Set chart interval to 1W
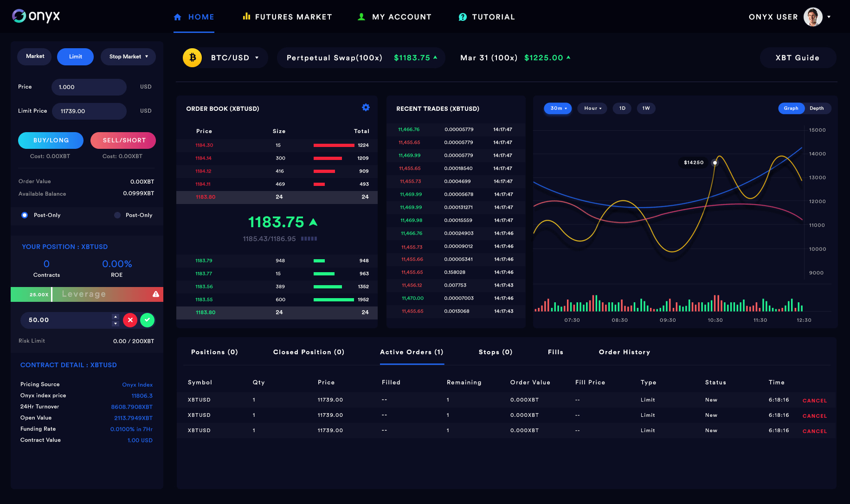The width and height of the screenshot is (850, 504). (646, 108)
